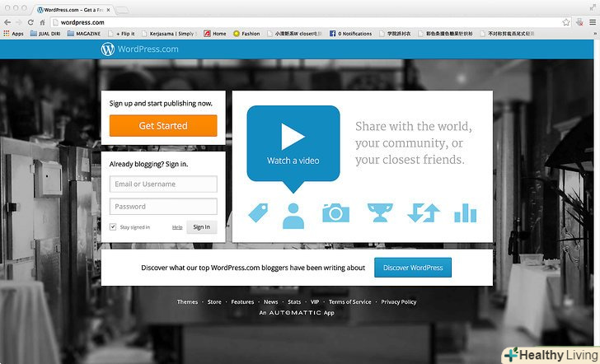This screenshot has height=364, width=600.
Task: Show more bookmarks overflow chevron
Action: pyautogui.click(x=595, y=34)
